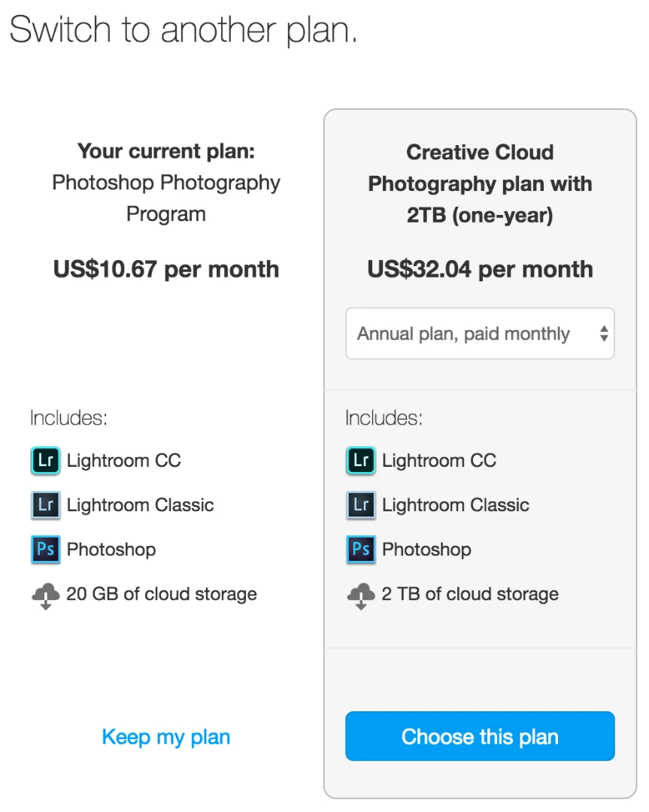This screenshot has height=812, width=649.
Task: Click the cloud icon beside 20 GB storage
Action: [45, 595]
